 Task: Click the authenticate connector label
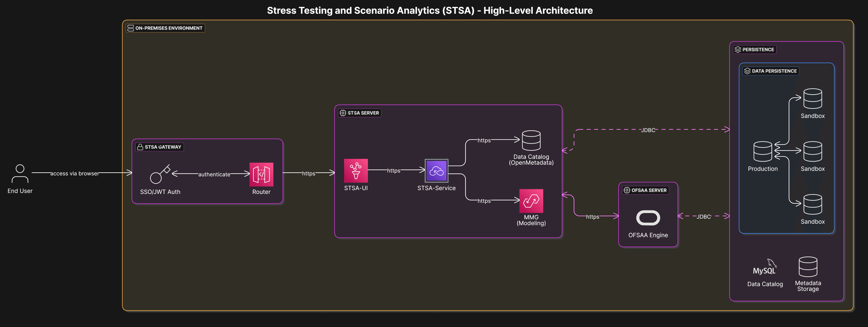[x=214, y=174]
